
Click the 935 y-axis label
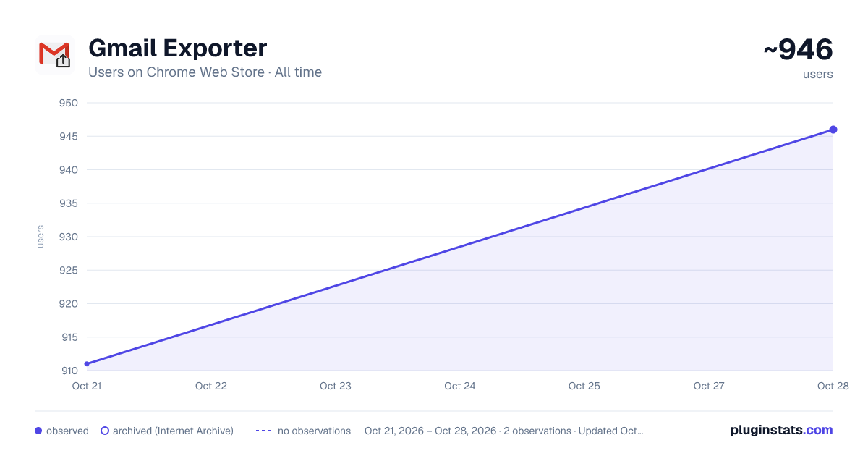[69, 203]
